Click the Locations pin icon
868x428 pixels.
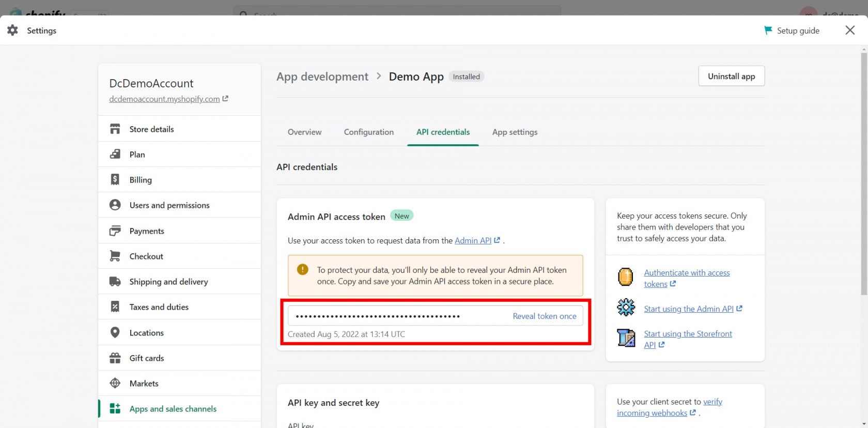[x=115, y=332]
